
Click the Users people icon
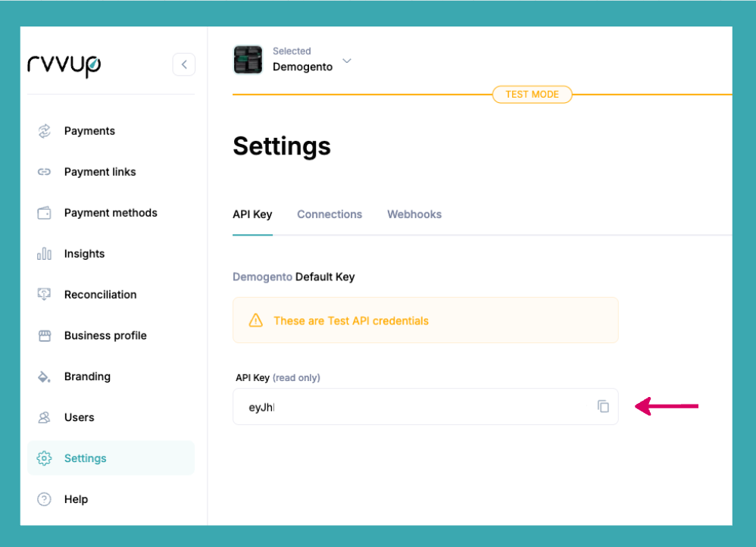44,417
